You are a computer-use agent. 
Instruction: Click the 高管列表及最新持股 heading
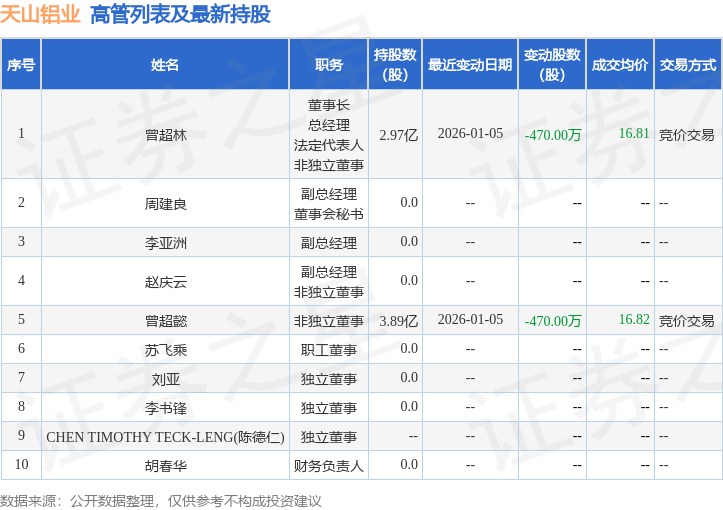click(180, 14)
